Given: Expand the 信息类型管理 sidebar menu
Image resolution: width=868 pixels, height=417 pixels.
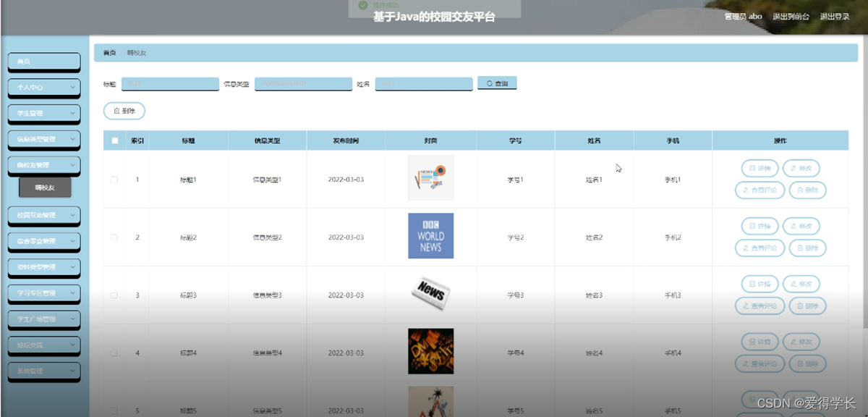Looking at the screenshot, I should point(43,138).
